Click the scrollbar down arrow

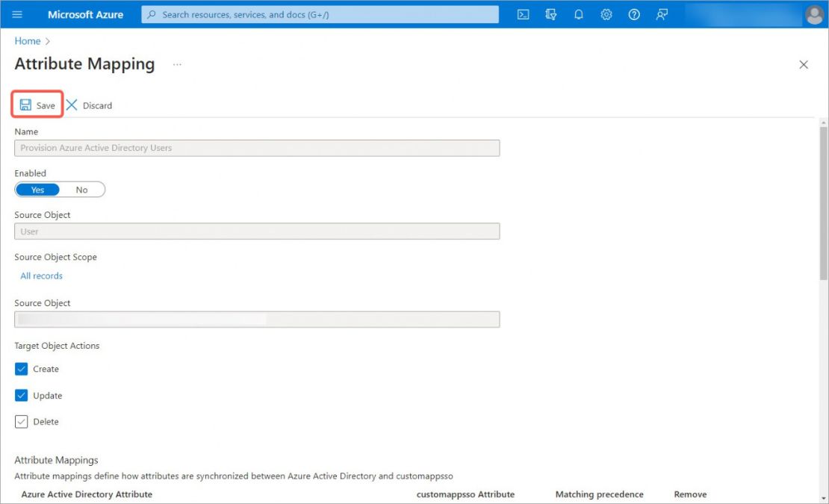point(824,498)
